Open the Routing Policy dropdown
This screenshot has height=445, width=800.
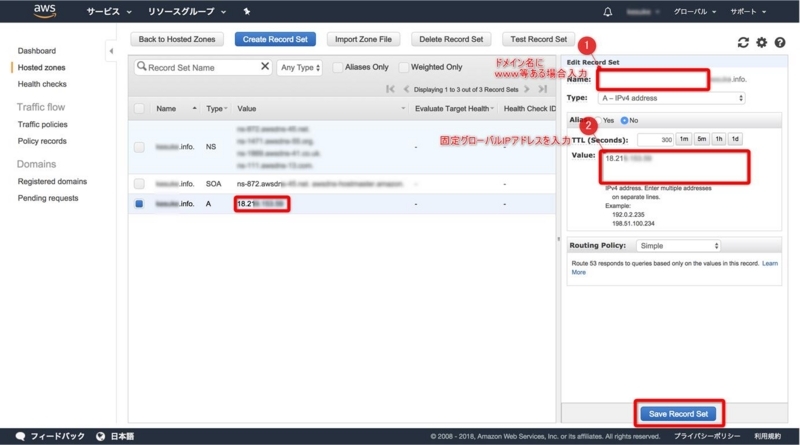(x=678, y=245)
